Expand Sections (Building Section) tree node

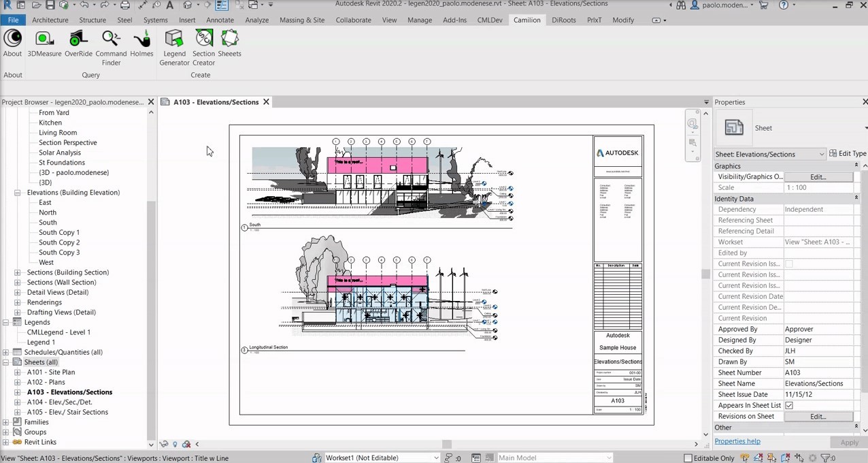pyautogui.click(x=17, y=272)
